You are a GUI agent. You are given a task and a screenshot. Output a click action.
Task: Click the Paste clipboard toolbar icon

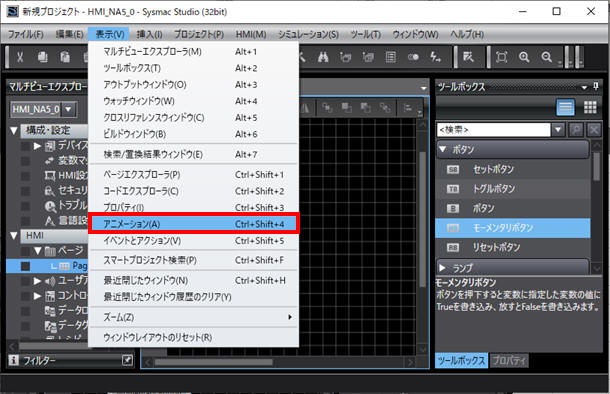[65, 57]
